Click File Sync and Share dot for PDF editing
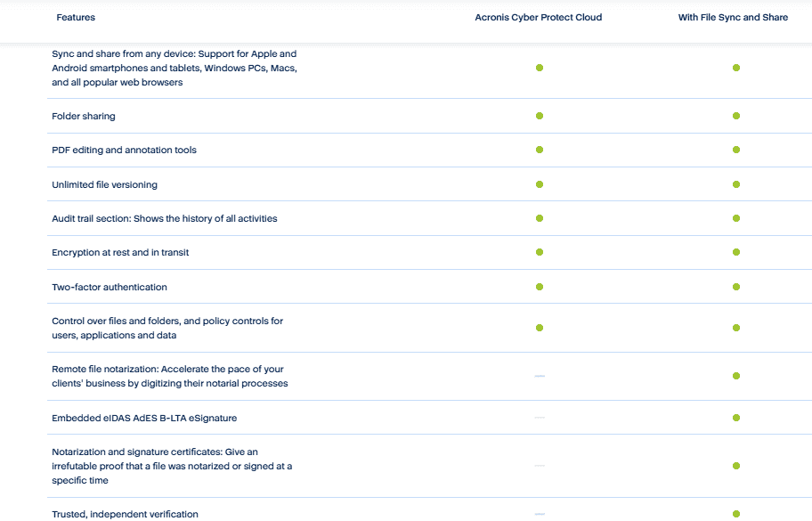812x521 pixels. pos(736,150)
